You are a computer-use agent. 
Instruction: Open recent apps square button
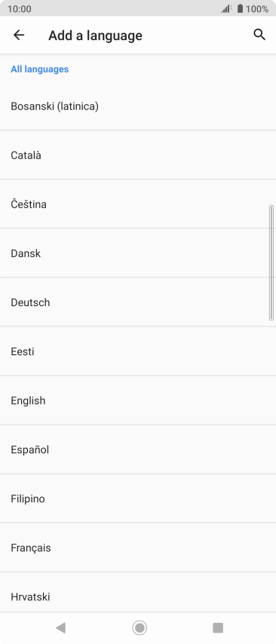[218, 627]
